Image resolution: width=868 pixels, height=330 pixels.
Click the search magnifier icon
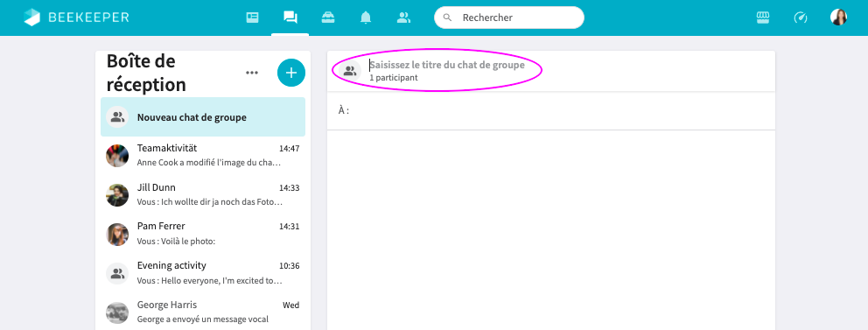448,18
